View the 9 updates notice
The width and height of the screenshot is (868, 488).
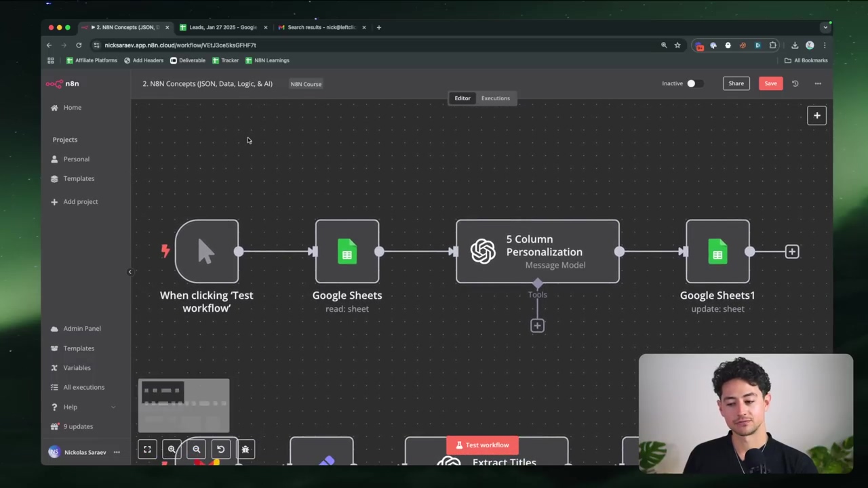pyautogui.click(x=73, y=426)
